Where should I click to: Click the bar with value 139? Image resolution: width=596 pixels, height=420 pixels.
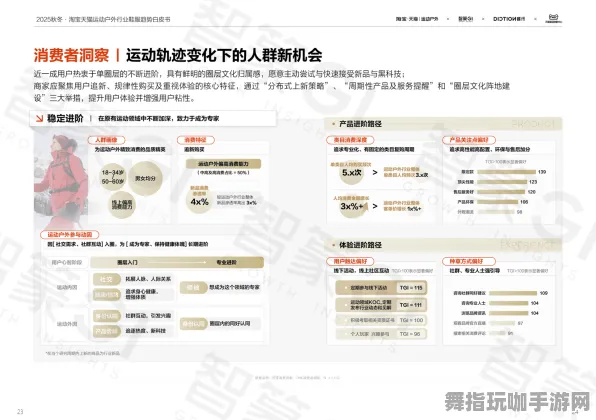tap(506, 172)
